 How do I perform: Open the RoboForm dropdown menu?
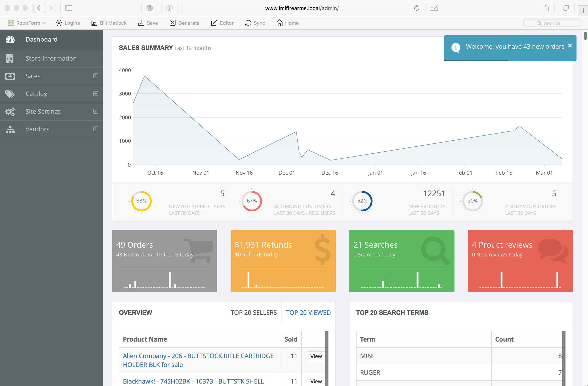pos(27,23)
